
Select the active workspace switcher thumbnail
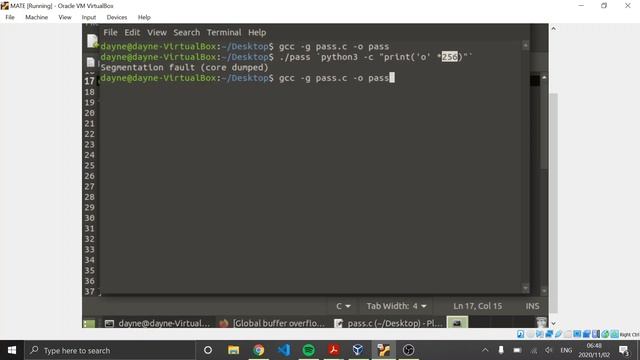(x=457, y=323)
